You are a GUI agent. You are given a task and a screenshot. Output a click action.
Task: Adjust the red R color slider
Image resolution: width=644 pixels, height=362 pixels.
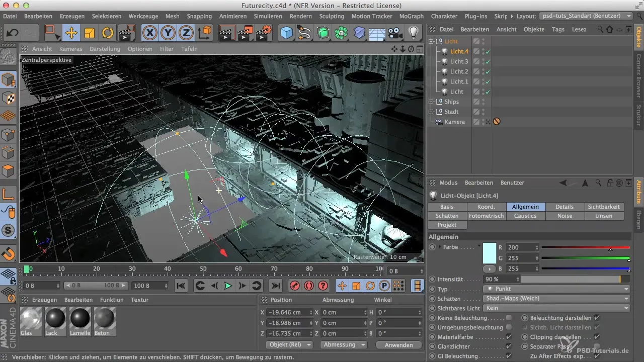pos(586,248)
